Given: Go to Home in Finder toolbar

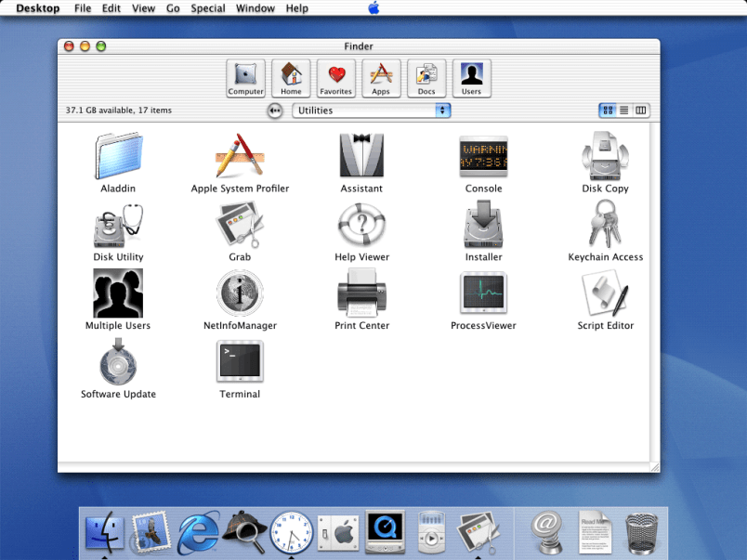Looking at the screenshot, I should (x=291, y=78).
